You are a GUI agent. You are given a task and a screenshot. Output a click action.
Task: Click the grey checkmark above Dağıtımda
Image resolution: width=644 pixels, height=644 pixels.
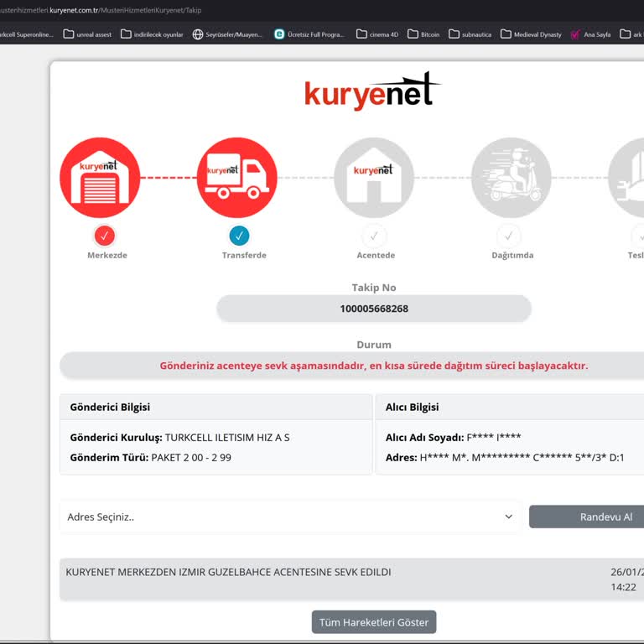(x=508, y=236)
